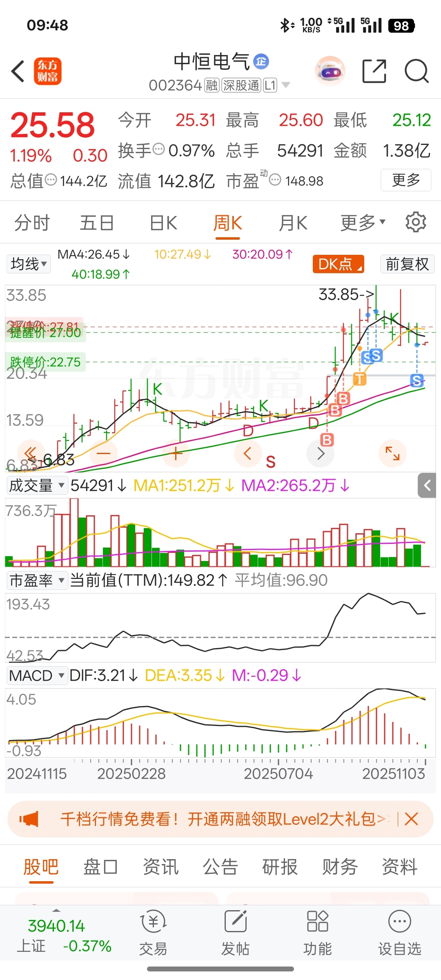Switch to the 日K tab
441x980 pixels.
pos(163,223)
